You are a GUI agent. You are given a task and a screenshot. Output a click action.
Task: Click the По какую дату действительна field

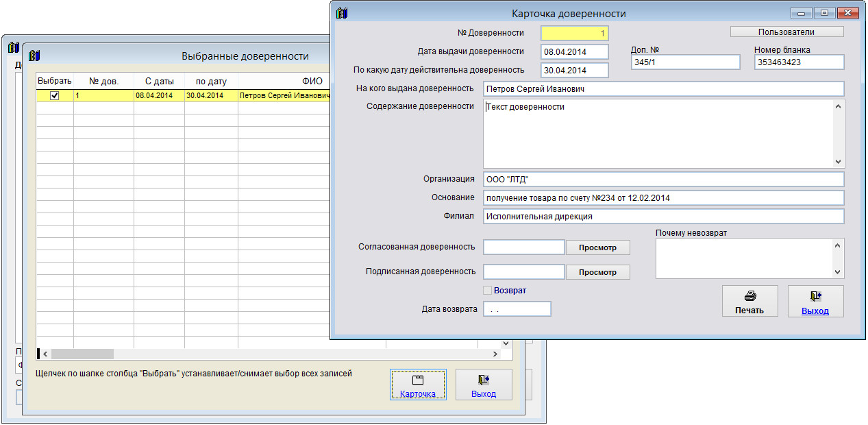coord(575,70)
